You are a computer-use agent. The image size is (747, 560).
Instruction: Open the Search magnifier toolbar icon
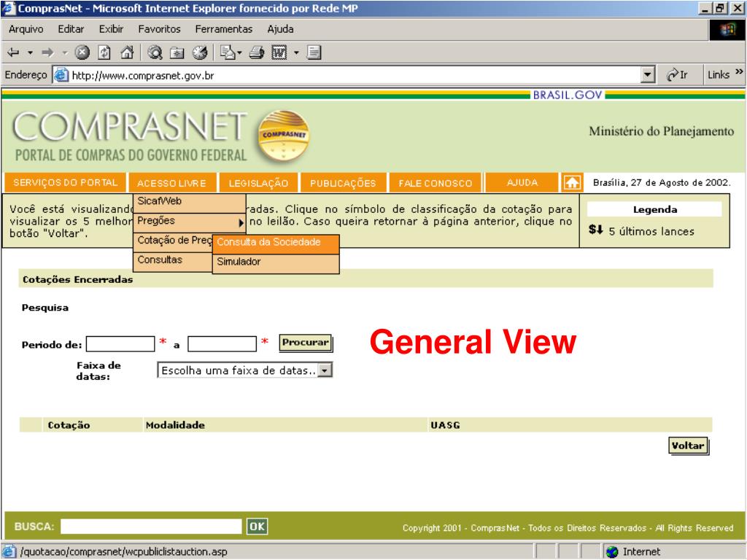tap(155, 52)
